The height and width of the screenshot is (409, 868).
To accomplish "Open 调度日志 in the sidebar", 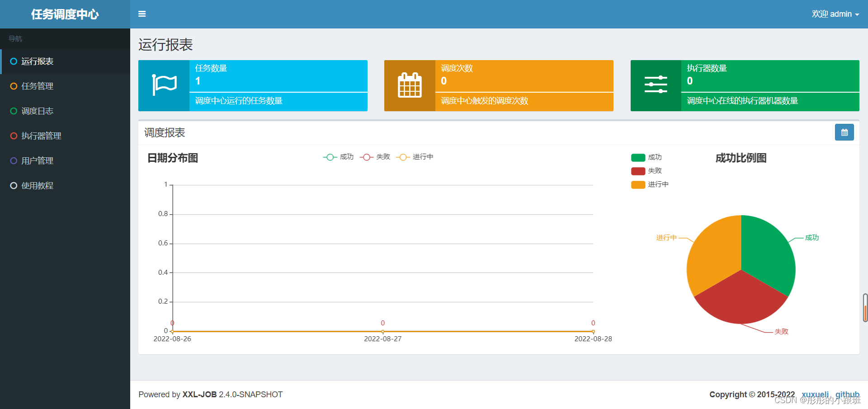I will 65,111.
